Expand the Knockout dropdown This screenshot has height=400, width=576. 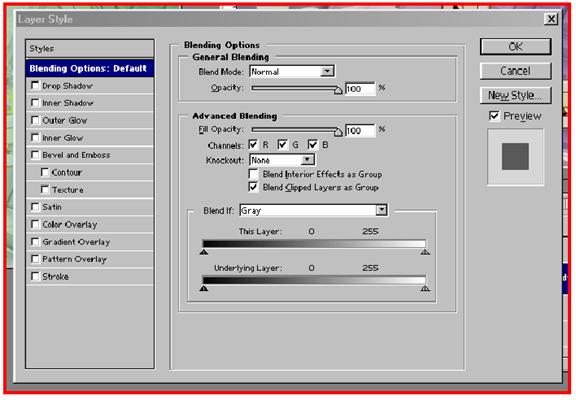coord(282,160)
